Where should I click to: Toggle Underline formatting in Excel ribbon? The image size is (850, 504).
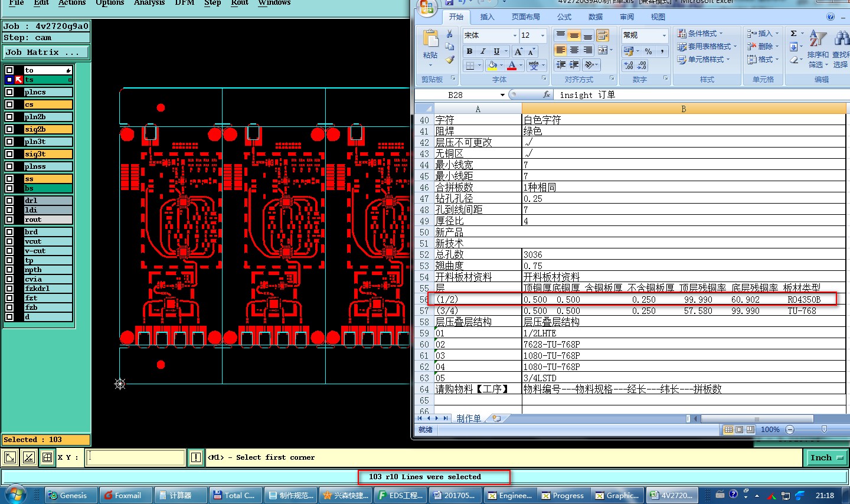pyautogui.click(x=496, y=51)
